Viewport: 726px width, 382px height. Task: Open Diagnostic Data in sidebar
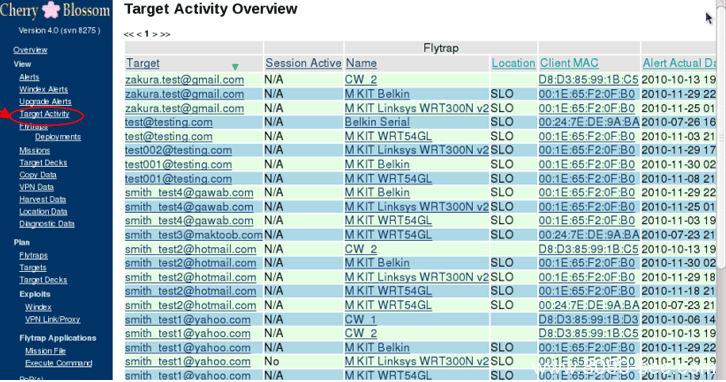point(47,224)
